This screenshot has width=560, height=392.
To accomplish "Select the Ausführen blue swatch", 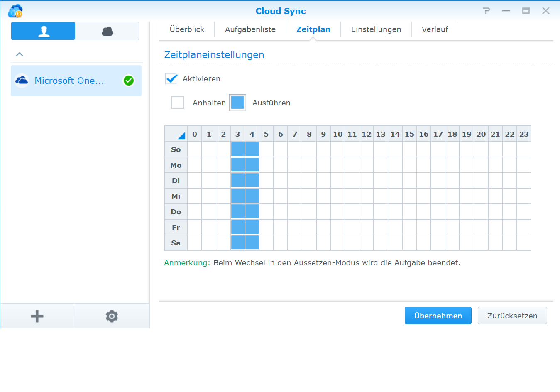I will 237,103.
